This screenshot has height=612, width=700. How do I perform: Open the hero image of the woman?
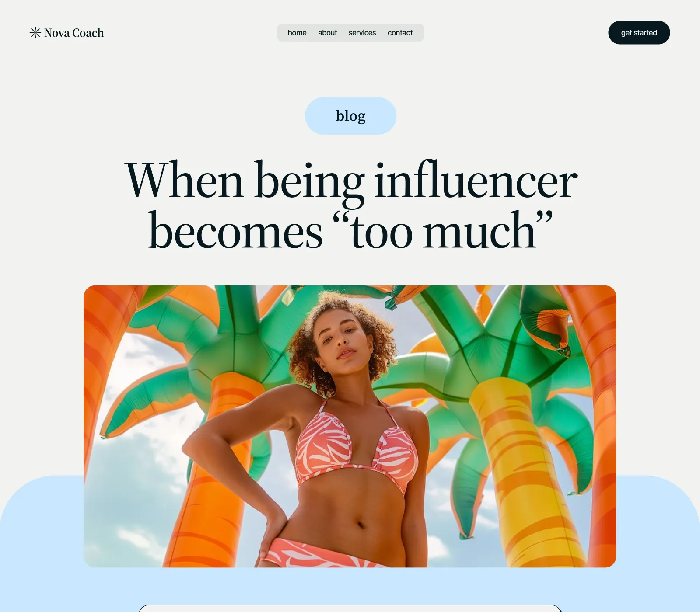pos(350,426)
